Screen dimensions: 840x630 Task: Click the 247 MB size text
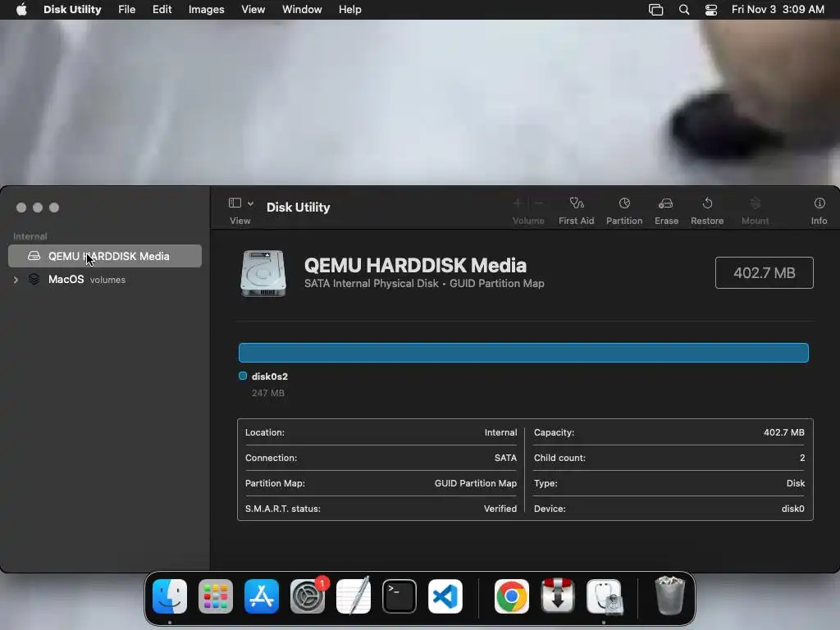click(x=268, y=393)
